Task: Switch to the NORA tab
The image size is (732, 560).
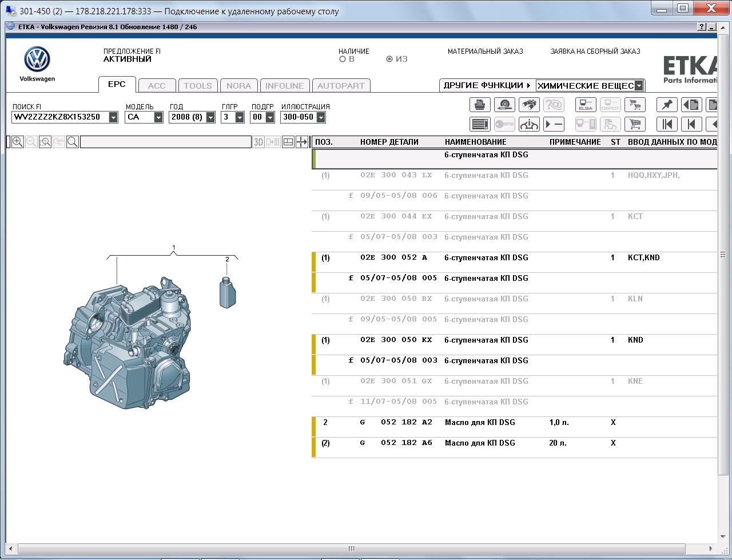Action: pyautogui.click(x=238, y=86)
